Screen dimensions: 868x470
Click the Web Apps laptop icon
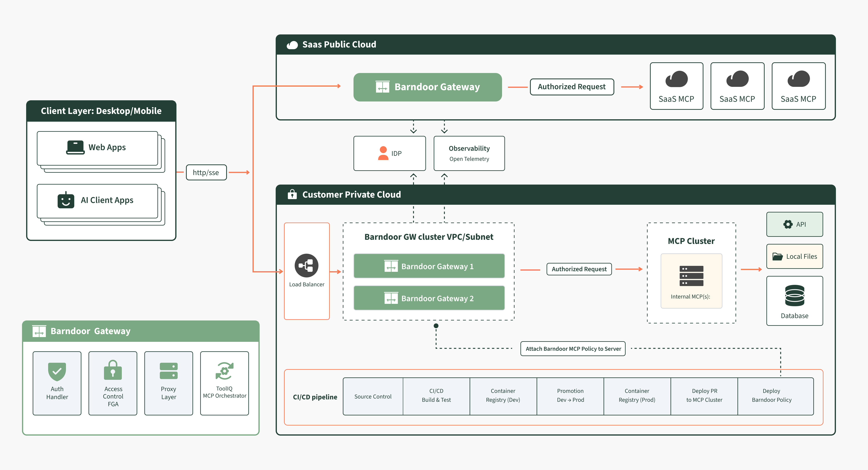pyautogui.click(x=75, y=147)
